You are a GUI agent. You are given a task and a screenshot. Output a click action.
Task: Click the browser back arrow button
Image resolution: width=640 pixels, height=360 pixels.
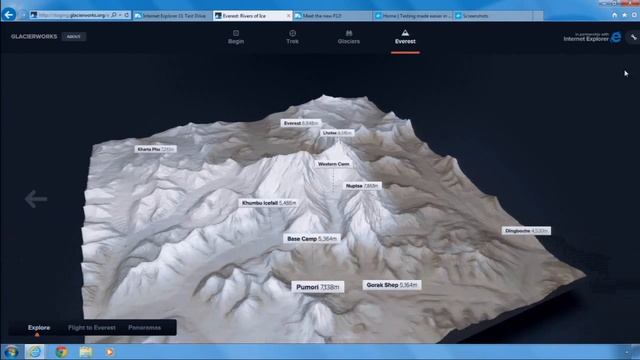coord(9,15)
